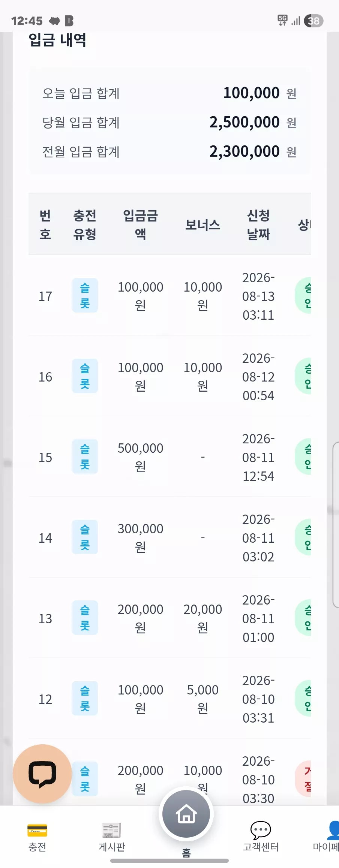Screen dimensions: 339x868
Task: Select deposit row number 14
Action: (x=169, y=537)
